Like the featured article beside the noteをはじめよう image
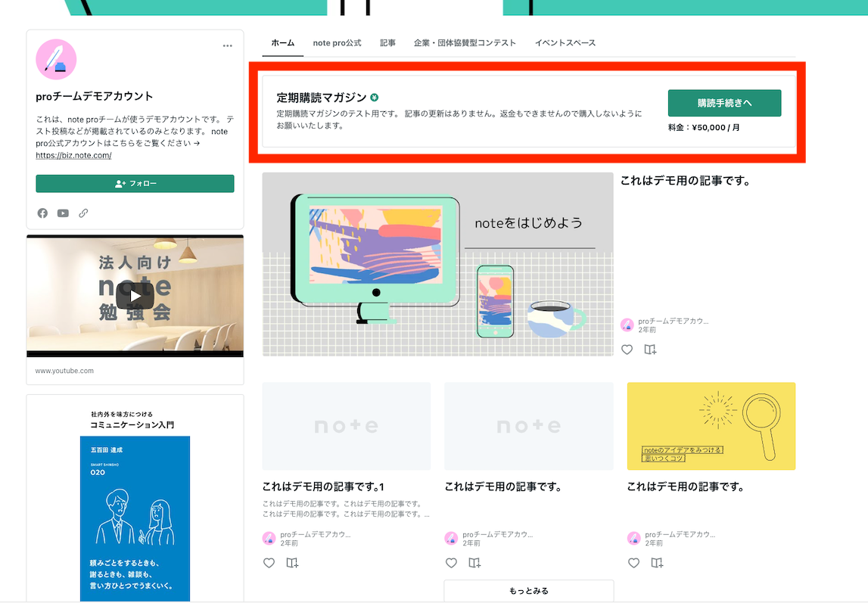 click(x=627, y=350)
